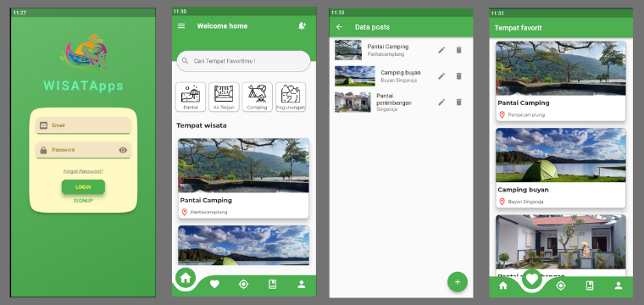Open Home tab on Tempat favorit bottom bar
This screenshot has width=644, height=305.
coord(503,286)
